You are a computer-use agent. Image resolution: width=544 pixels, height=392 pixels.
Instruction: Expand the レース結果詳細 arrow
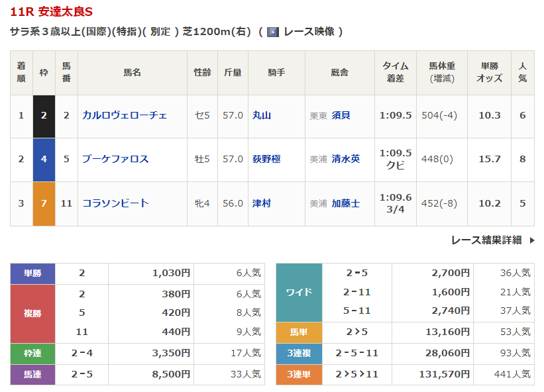point(532,240)
